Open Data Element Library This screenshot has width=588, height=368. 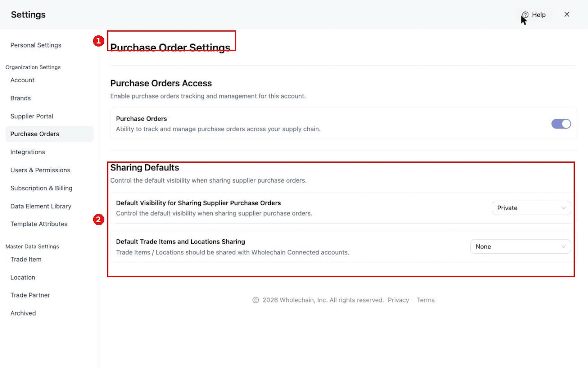(x=41, y=206)
